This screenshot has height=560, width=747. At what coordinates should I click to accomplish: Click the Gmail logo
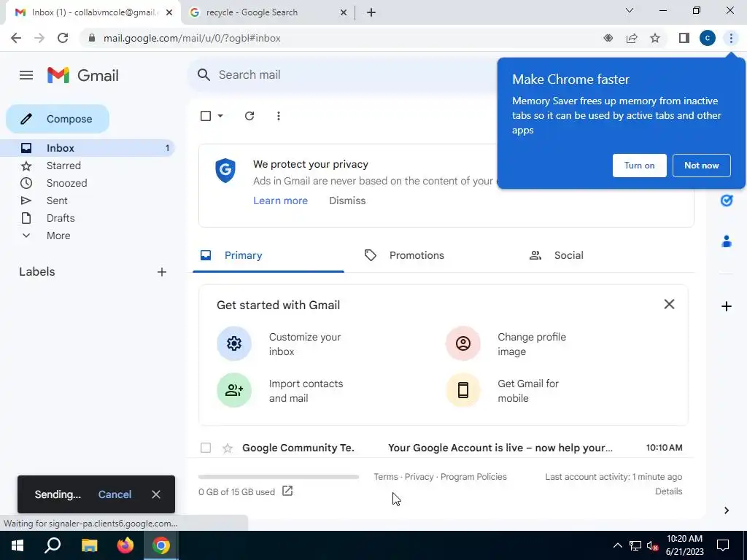click(83, 75)
